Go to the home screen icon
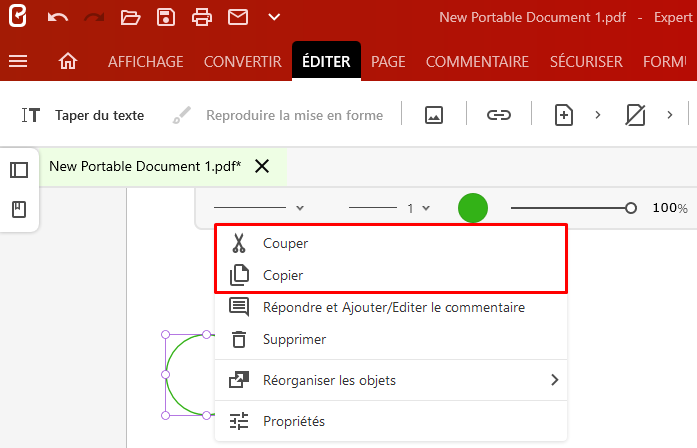Viewport: 697px width, 448px height. point(68,62)
